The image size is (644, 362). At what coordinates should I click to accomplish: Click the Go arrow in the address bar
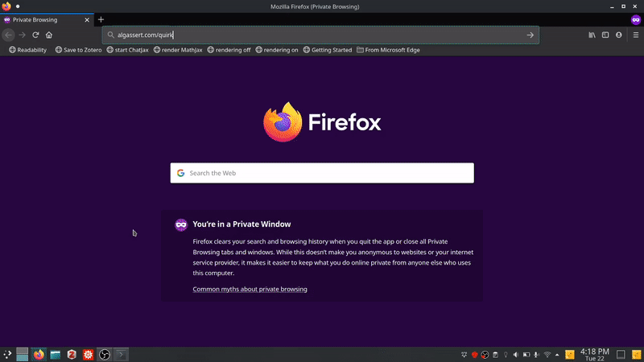(x=530, y=35)
